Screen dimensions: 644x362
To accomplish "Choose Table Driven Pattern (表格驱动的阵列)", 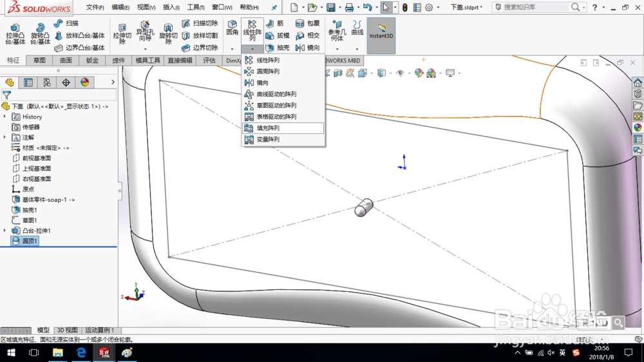I will pyautogui.click(x=283, y=117).
